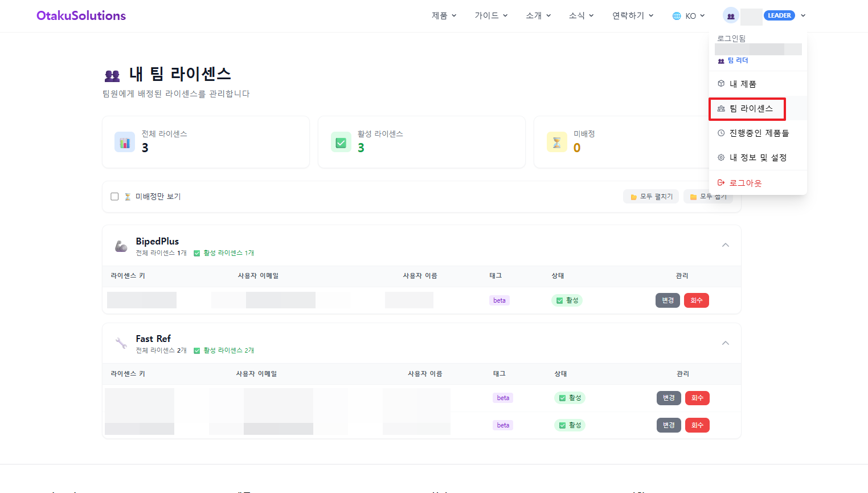Click the total licenses chart icon

tap(125, 142)
